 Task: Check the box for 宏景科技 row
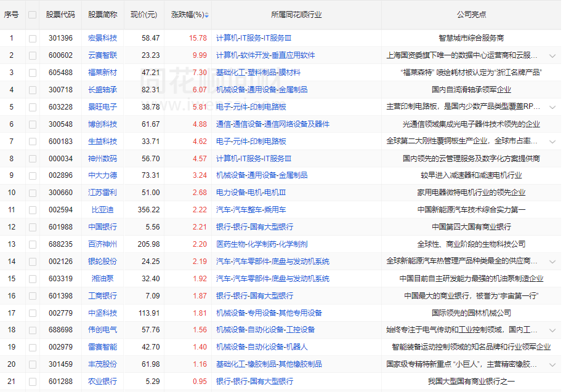tap(33, 38)
